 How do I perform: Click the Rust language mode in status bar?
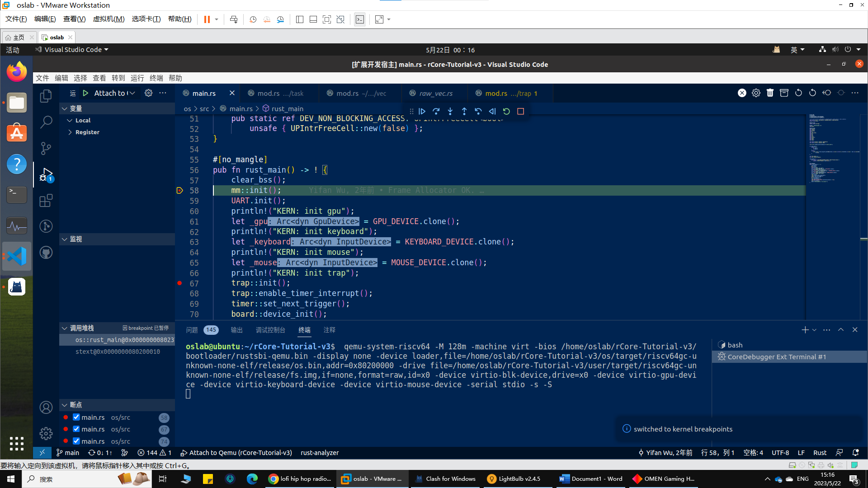820,453
